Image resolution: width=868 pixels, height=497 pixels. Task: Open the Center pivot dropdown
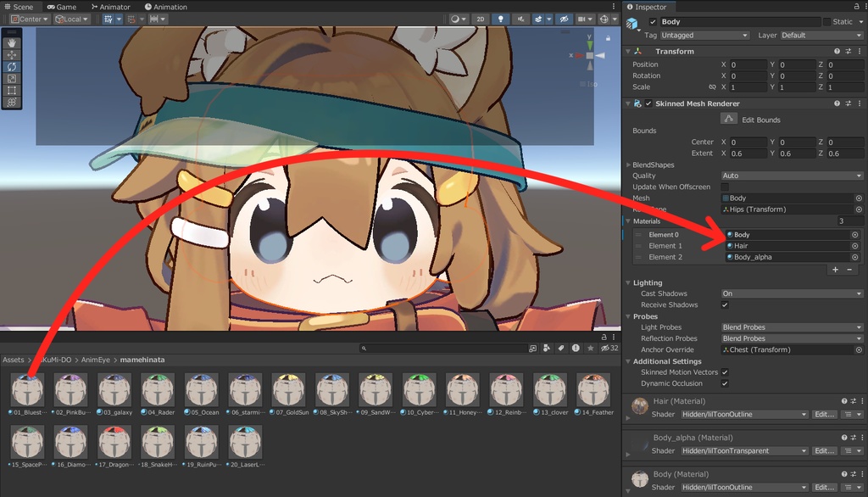30,19
